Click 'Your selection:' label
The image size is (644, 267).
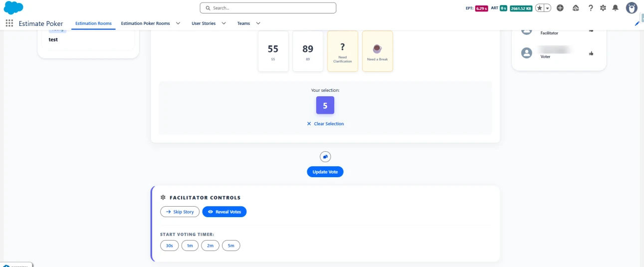325,90
